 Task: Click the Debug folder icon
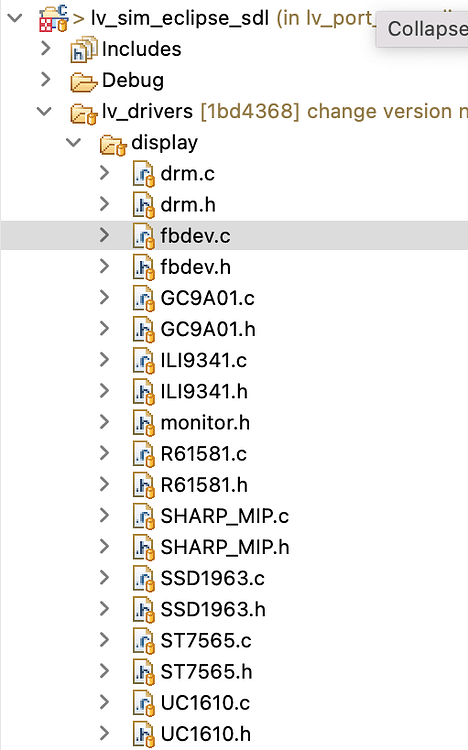(x=84, y=81)
